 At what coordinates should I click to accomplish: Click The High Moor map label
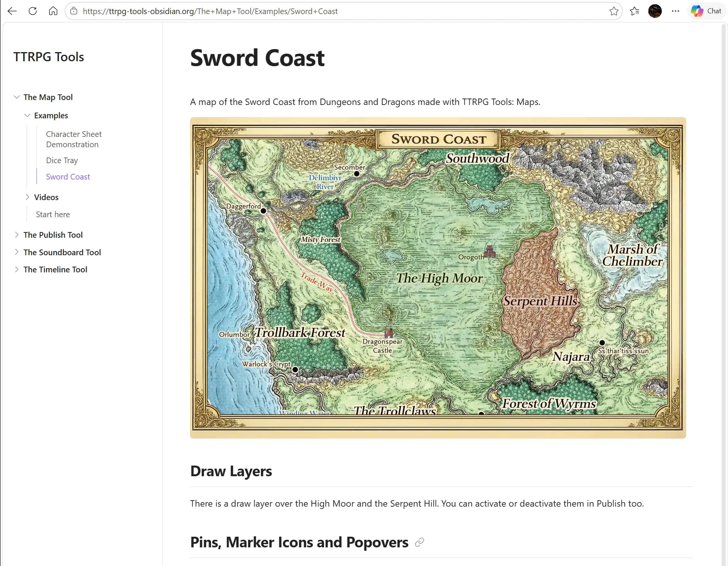439,278
